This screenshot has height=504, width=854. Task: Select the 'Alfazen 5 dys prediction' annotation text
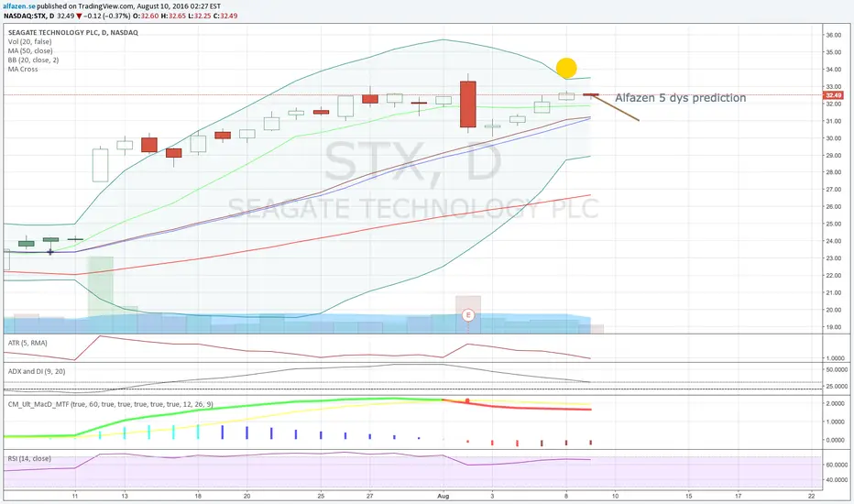[680, 97]
